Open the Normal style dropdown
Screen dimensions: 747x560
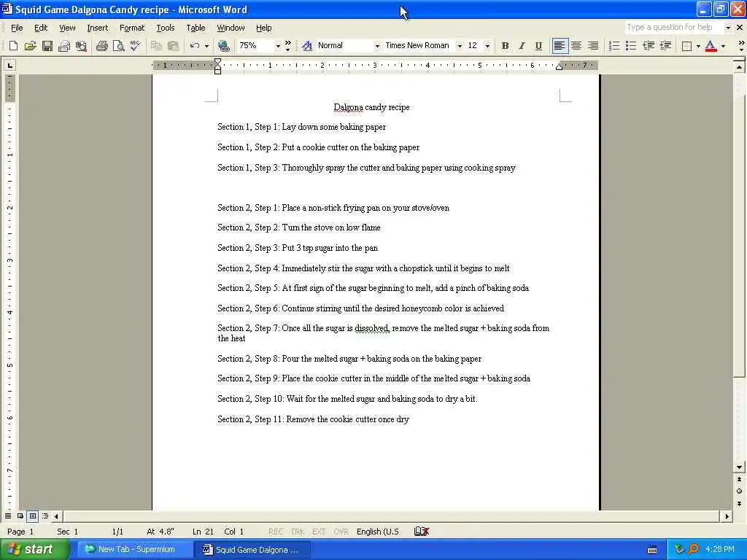pyautogui.click(x=377, y=46)
